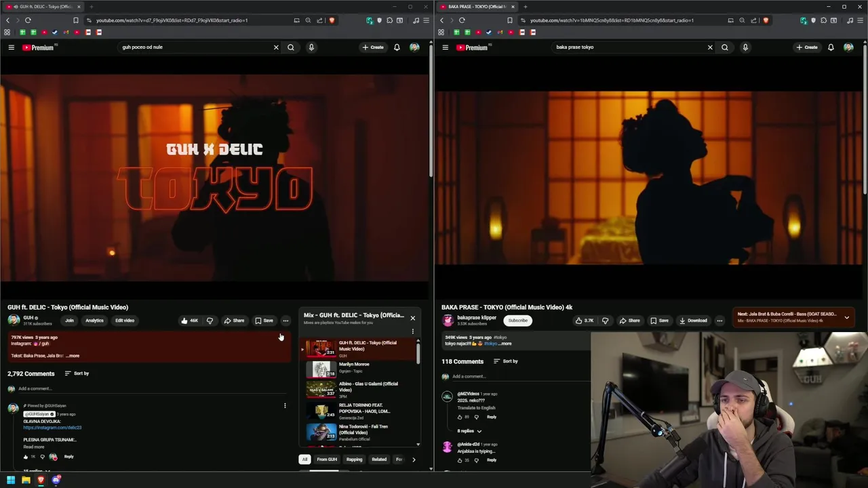Open notifications bell in right window

pos(831,47)
